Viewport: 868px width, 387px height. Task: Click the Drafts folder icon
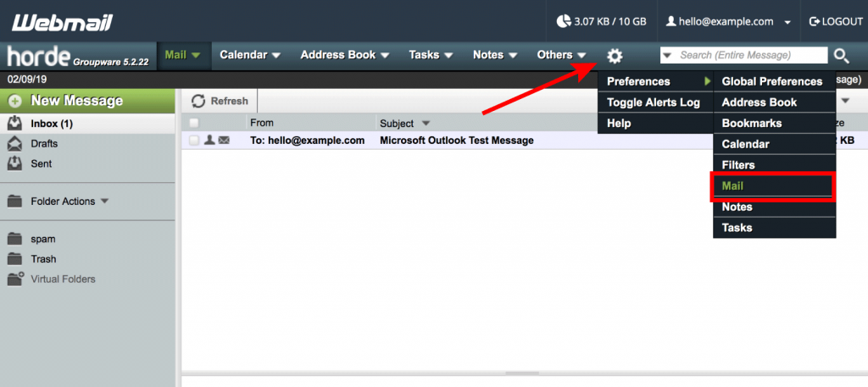point(14,143)
